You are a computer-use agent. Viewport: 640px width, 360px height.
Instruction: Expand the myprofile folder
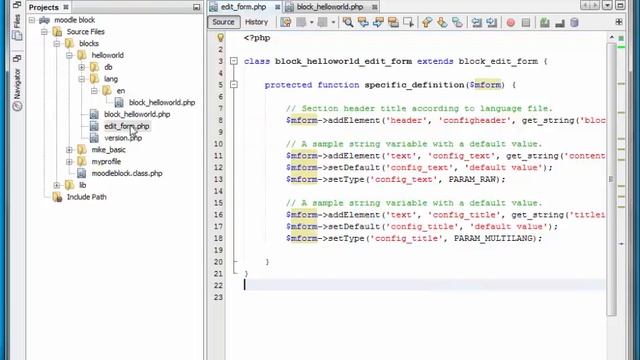pos(69,162)
